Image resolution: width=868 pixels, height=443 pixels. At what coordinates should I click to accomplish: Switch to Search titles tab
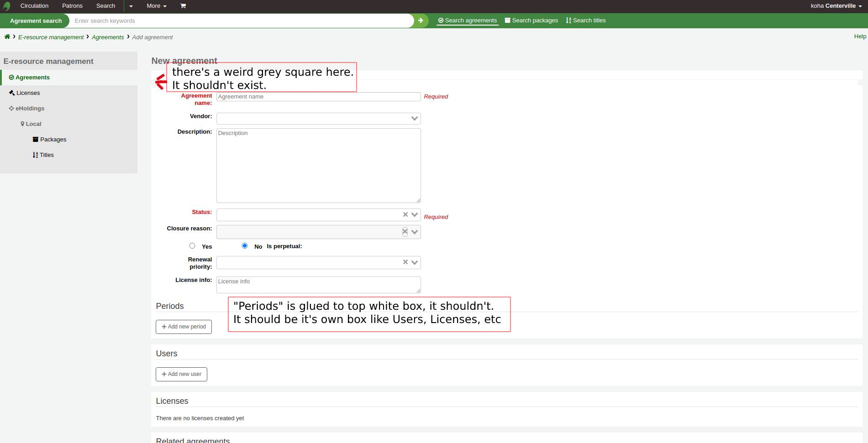point(585,21)
